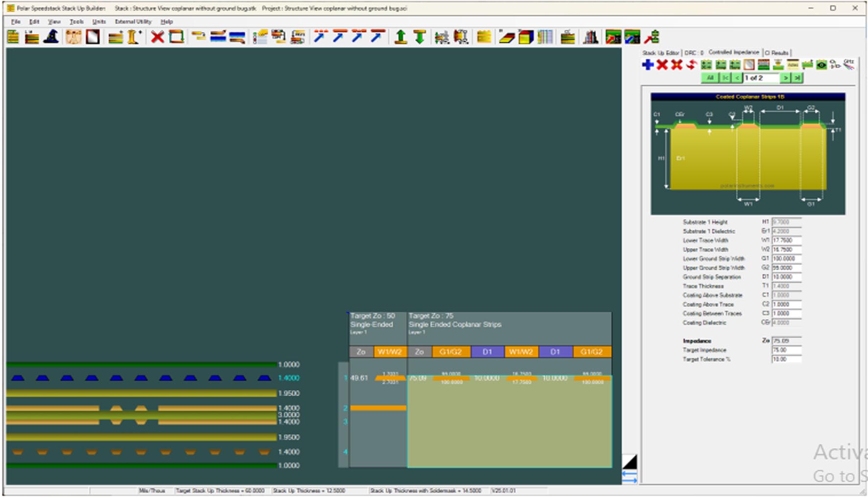Click the GHz frequency icon
The height and width of the screenshot is (498, 868).
pyautogui.click(x=849, y=65)
